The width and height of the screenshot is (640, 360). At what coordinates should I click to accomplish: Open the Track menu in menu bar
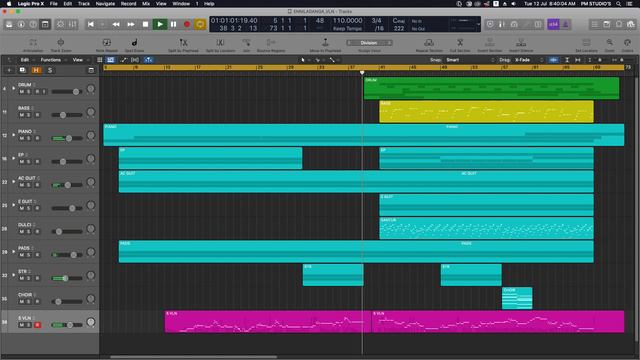84,4
